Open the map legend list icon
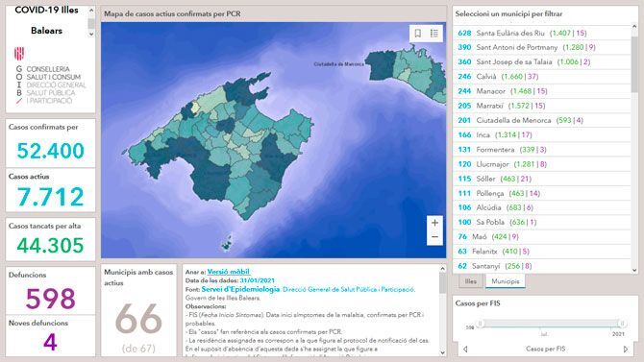Screen dimensions: 644x362 coord(434,34)
